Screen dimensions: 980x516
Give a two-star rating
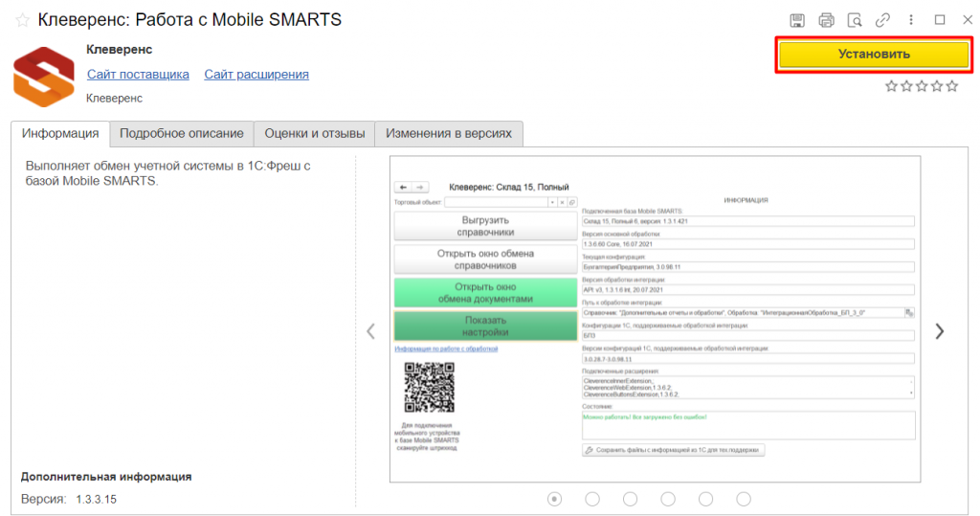(906, 86)
